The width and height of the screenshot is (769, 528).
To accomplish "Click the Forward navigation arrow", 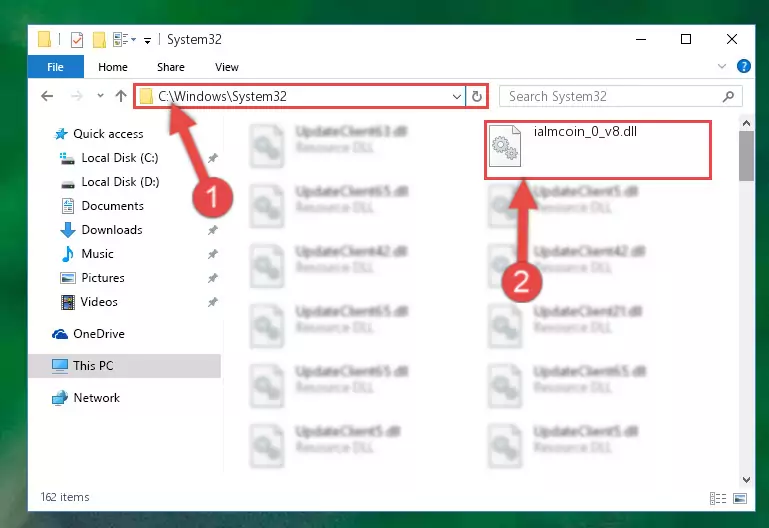I will coord(77,96).
